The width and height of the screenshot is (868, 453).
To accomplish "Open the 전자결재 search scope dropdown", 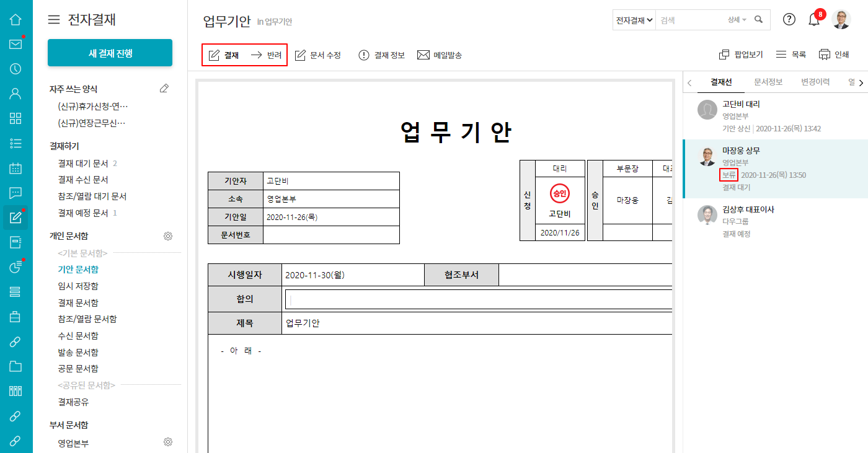I will [x=634, y=20].
